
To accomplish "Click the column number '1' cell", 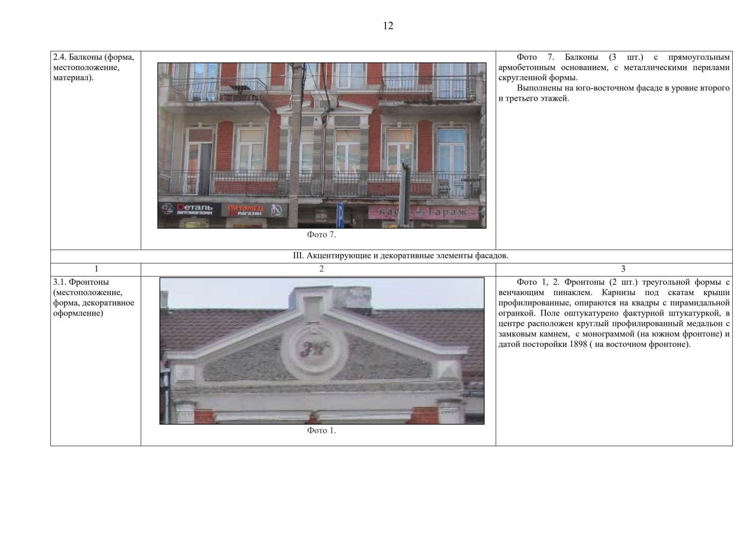I will coord(96,269).
